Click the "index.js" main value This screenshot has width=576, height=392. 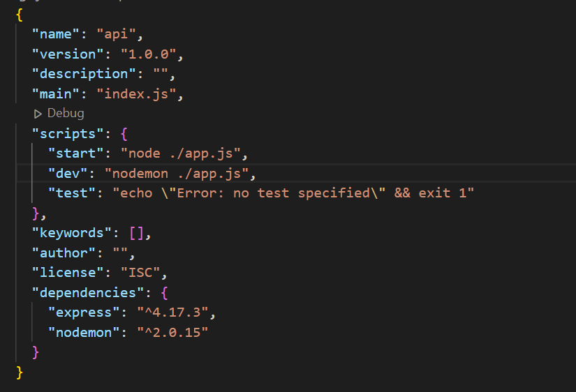136,94
